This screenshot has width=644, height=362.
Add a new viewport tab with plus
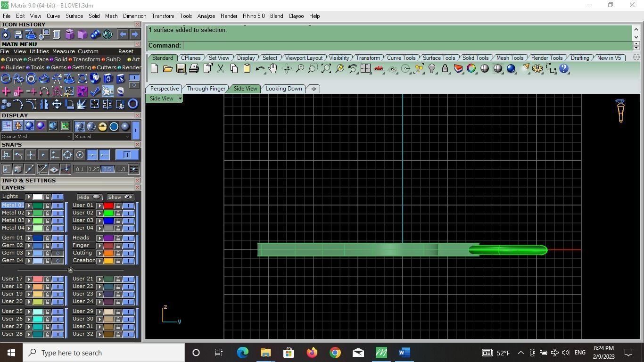[314, 89]
